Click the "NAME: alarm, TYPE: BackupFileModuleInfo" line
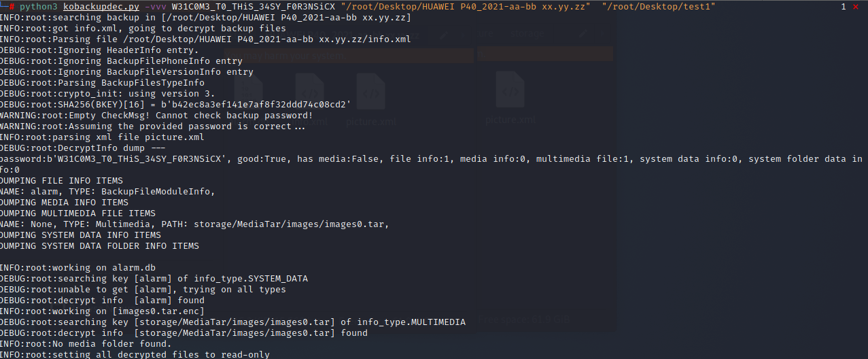 [x=107, y=192]
